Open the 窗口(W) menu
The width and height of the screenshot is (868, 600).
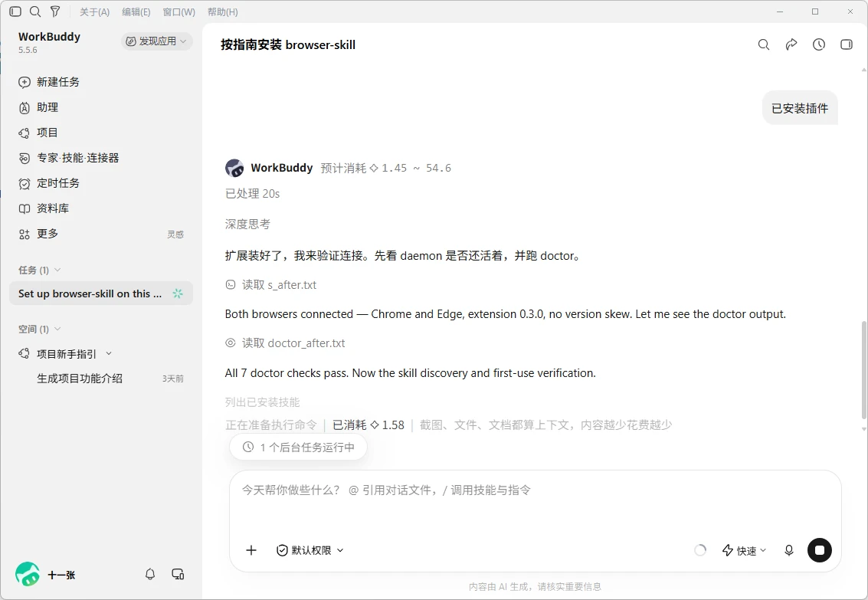pyautogui.click(x=179, y=11)
